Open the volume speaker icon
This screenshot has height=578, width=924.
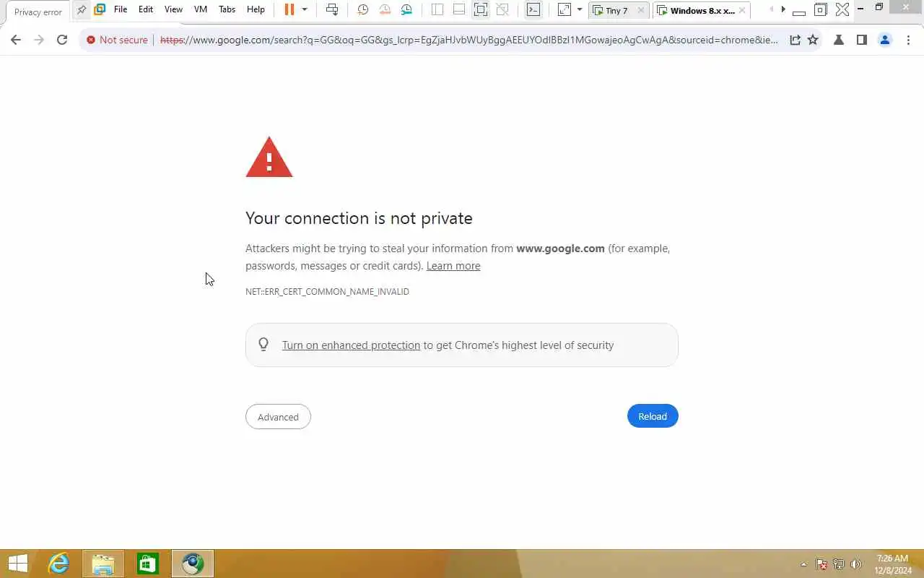[856, 564]
